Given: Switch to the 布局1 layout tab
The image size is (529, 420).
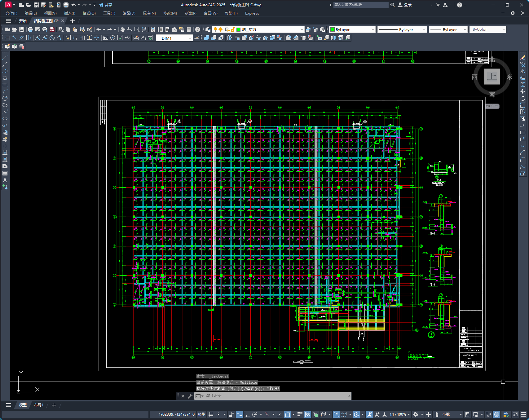Looking at the screenshot, I should tap(39, 405).
